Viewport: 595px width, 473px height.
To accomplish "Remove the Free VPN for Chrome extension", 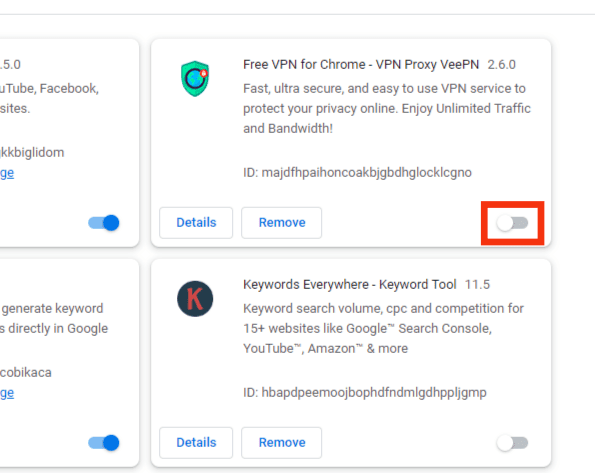I will tap(282, 223).
